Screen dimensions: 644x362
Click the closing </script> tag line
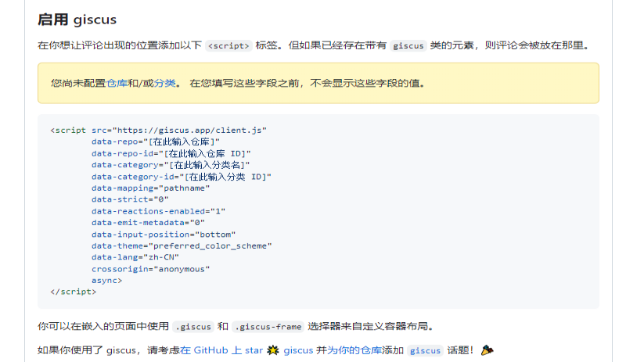pyautogui.click(x=73, y=292)
